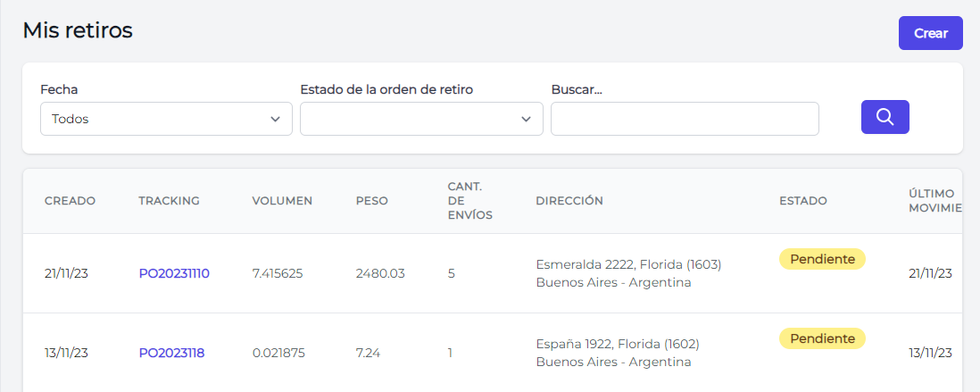Viewport: 980px width, 392px height.
Task: Click the Estado column header
Action: [802, 201]
